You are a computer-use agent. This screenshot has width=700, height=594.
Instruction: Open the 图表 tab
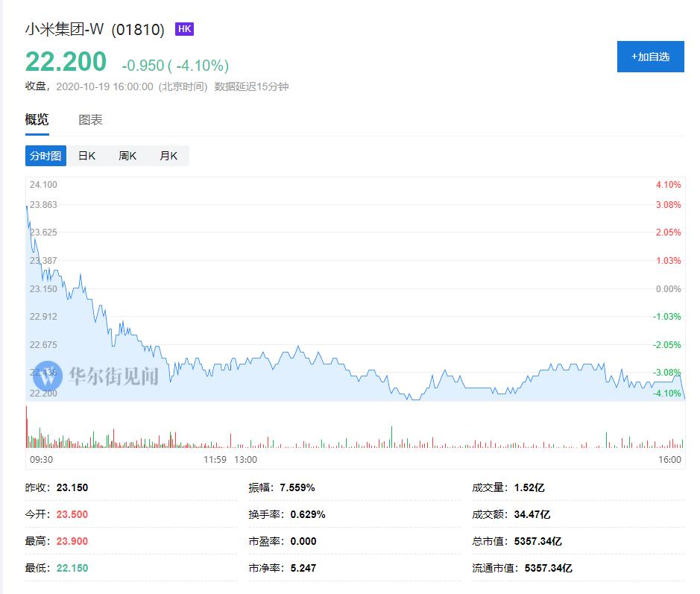click(91, 120)
